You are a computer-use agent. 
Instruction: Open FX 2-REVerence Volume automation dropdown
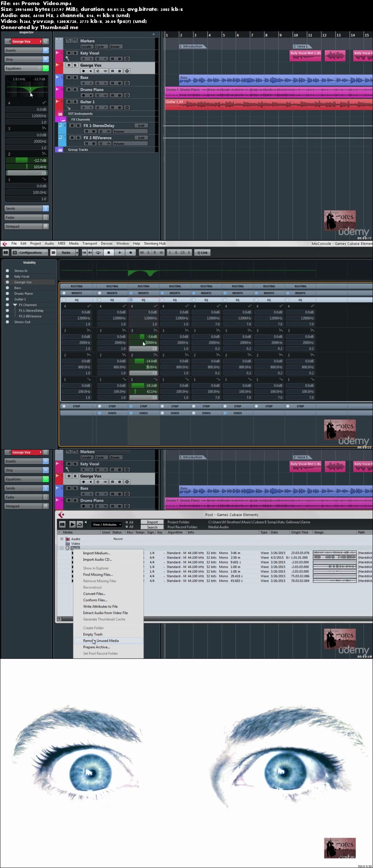(130, 143)
